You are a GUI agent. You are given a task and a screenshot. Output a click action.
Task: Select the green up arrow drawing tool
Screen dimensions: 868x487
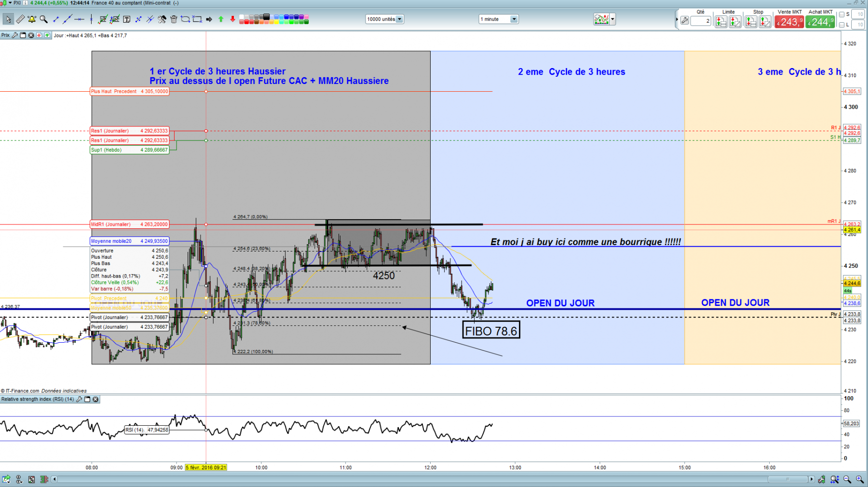coord(221,19)
